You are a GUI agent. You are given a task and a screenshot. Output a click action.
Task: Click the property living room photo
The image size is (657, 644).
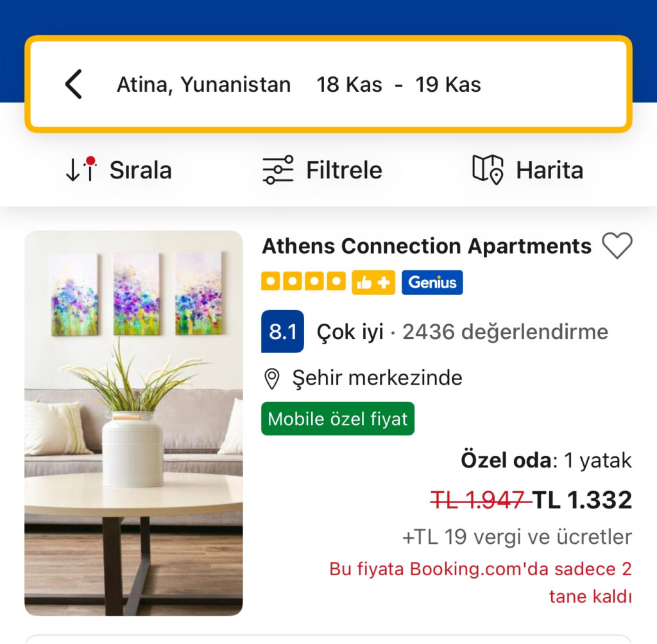[x=133, y=423]
